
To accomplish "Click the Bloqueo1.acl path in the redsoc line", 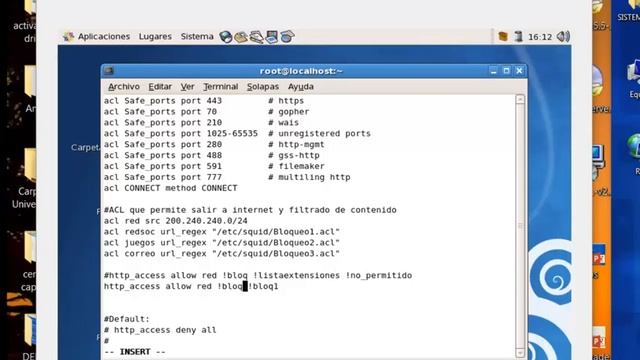I will (x=276, y=232).
